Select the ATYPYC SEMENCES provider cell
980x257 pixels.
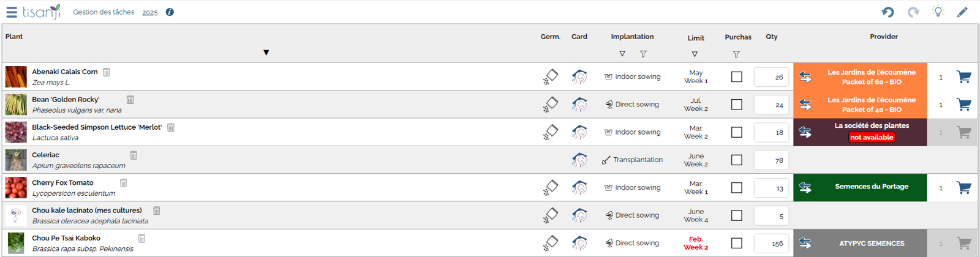click(871, 244)
